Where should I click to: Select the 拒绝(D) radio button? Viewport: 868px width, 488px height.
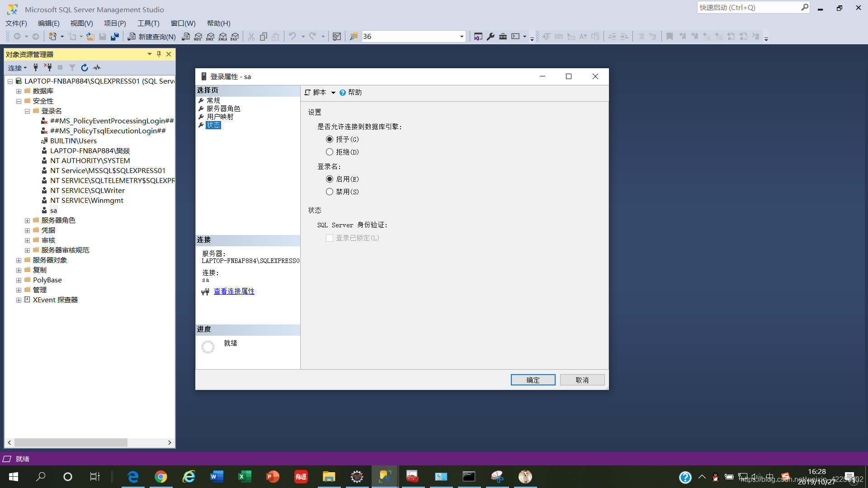(330, 152)
